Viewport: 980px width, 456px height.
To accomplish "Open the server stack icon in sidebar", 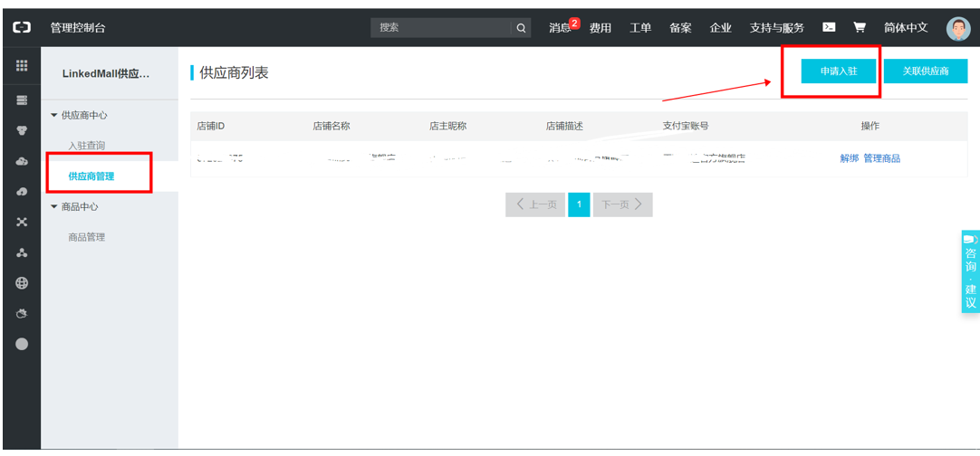I will pyautogui.click(x=22, y=100).
